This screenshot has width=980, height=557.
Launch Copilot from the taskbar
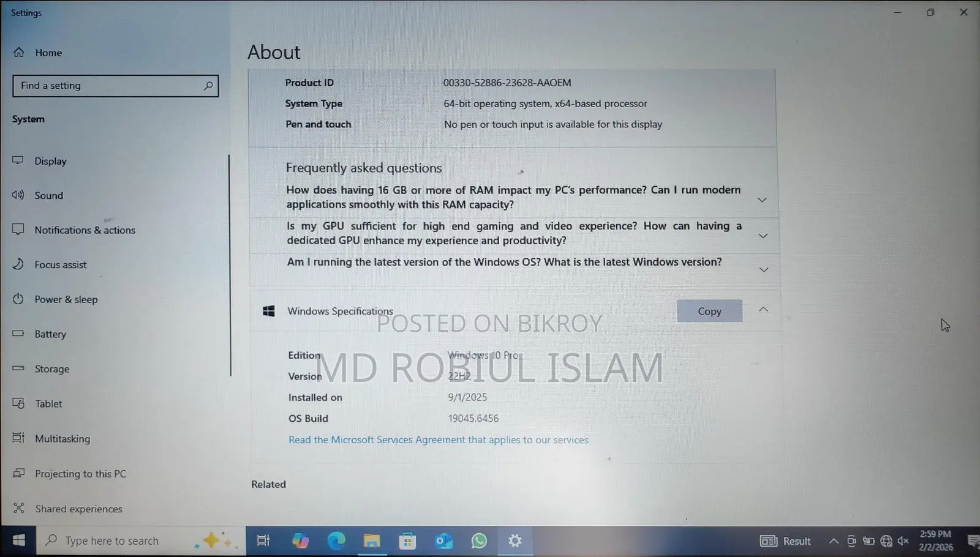(300, 540)
